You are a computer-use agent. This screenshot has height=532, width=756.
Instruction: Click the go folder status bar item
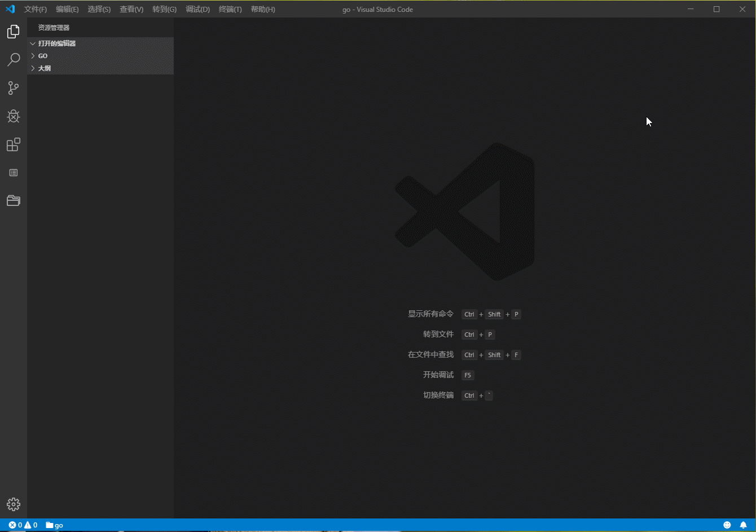[x=55, y=525]
